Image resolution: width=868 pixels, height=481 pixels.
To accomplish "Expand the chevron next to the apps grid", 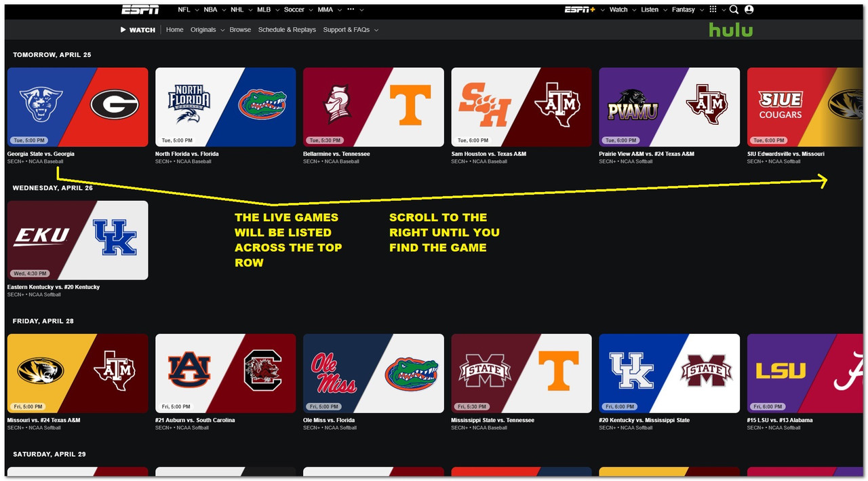I will pyautogui.click(x=724, y=10).
